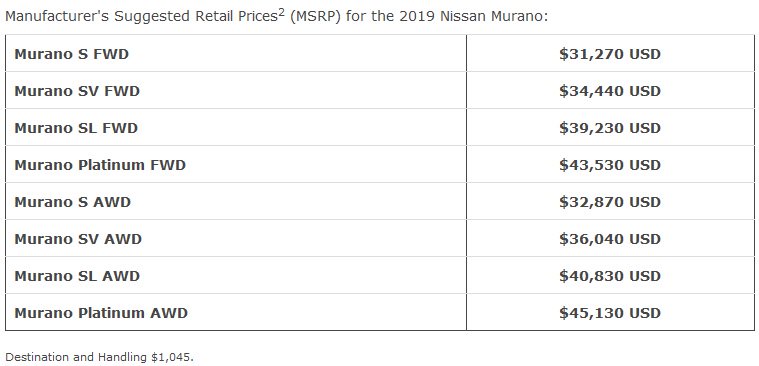Click the MSRP heading text
Image resolution: width=759 pixels, height=366 pixels.
[x=315, y=16]
